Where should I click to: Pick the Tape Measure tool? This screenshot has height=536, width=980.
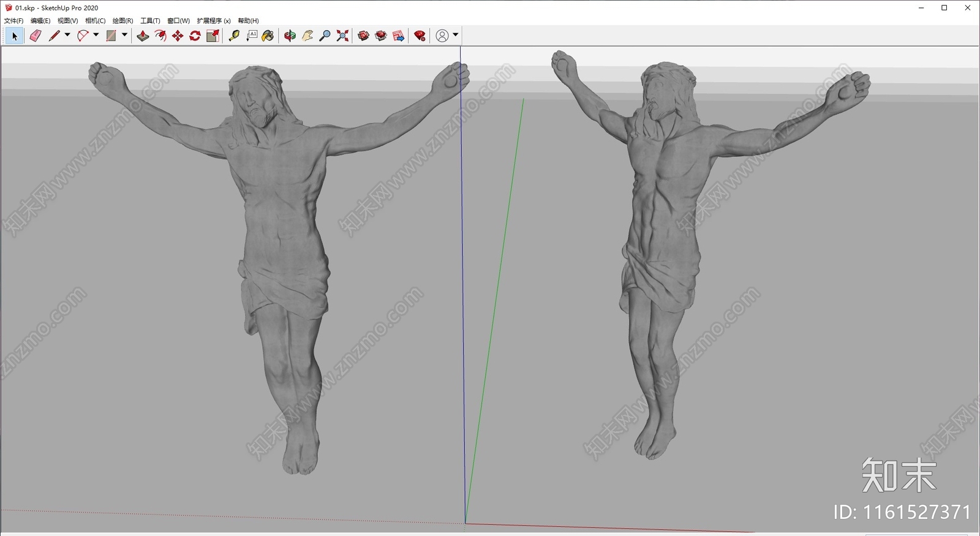pyautogui.click(x=234, y=36)
